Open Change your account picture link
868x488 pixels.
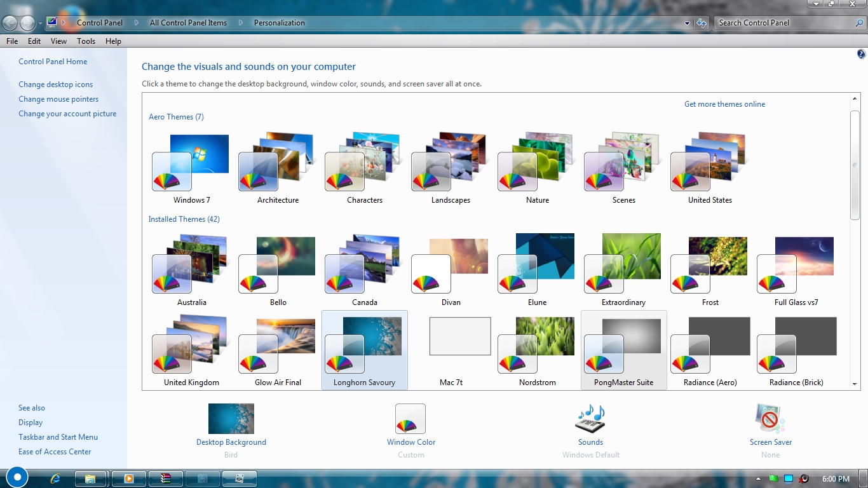coord(67,114)
